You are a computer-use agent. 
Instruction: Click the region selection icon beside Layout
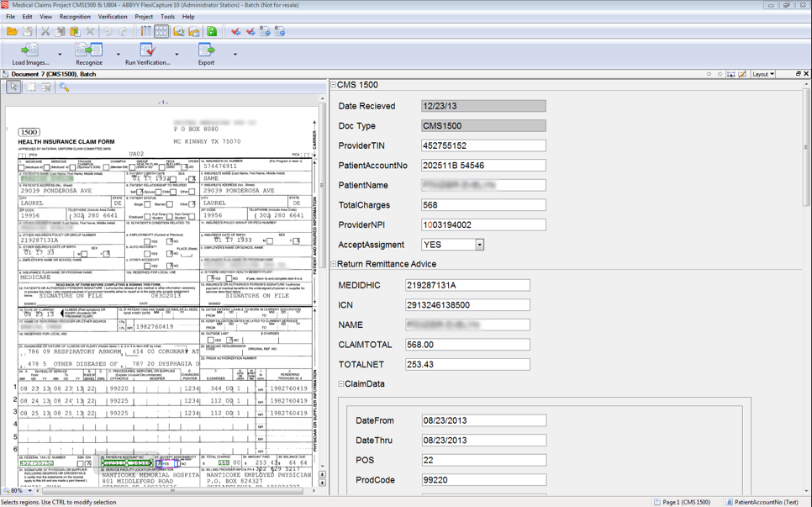[730, 74]
